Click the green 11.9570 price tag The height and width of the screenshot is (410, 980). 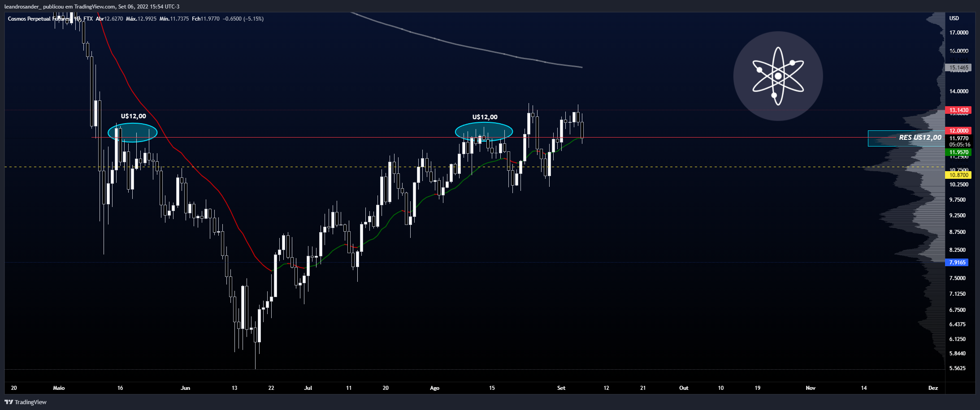click(x=958, y=152)
